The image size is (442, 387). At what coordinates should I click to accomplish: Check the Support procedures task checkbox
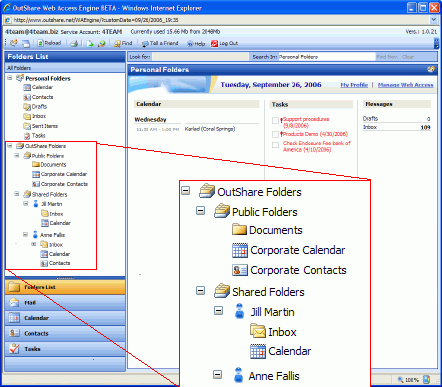point(275,120)
